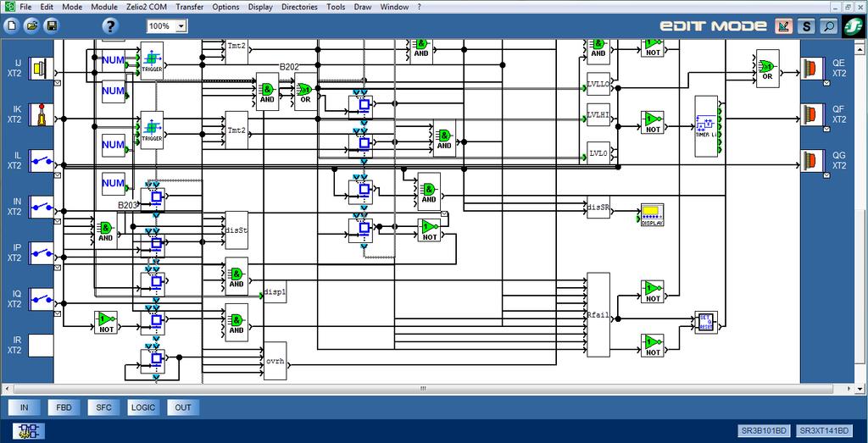Image resolution: width=868 pixels, height=443 pixels.
Task: Show the LOGIC function palette tab
Action: pyautogui.click(x=142, y=407)
